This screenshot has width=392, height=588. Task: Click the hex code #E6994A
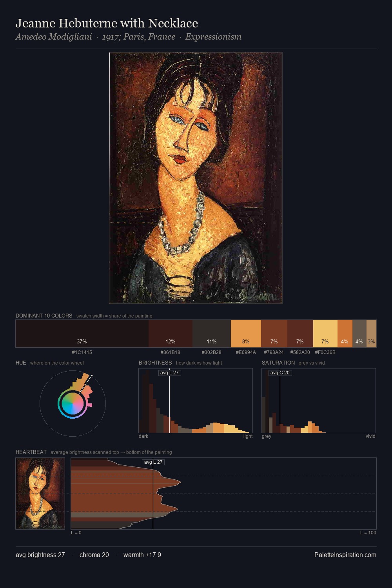tap(246, 352)
